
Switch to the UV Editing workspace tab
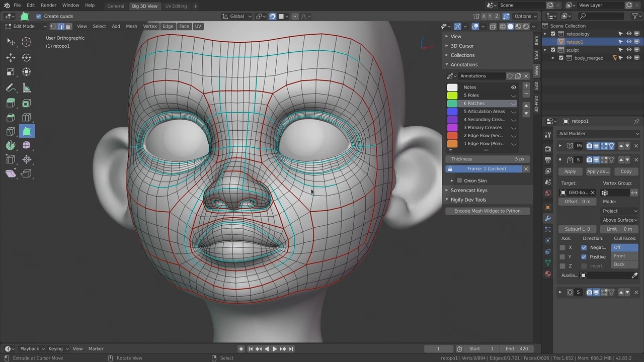click(x=176, y=6)
